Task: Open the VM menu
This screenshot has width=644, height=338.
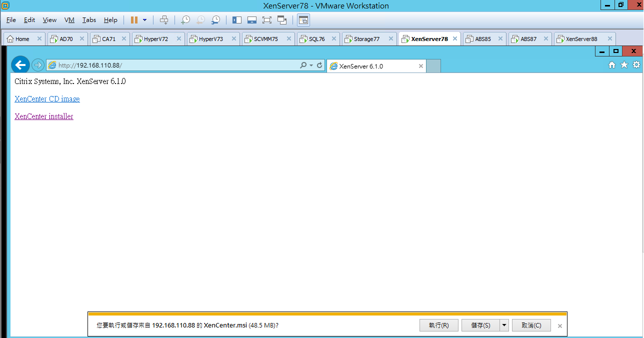Action: pyautogui.click(x=69, y=20)
